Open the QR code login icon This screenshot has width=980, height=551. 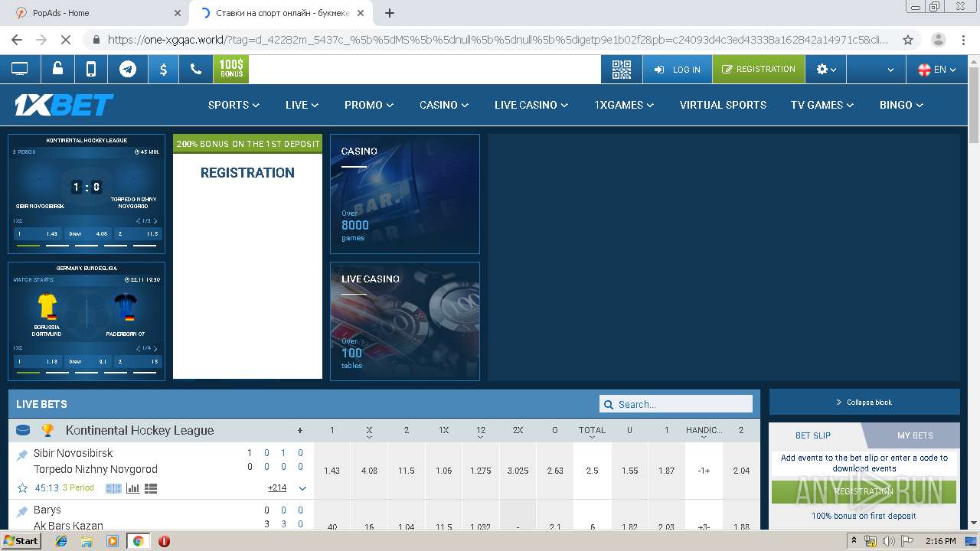(622, 70)
